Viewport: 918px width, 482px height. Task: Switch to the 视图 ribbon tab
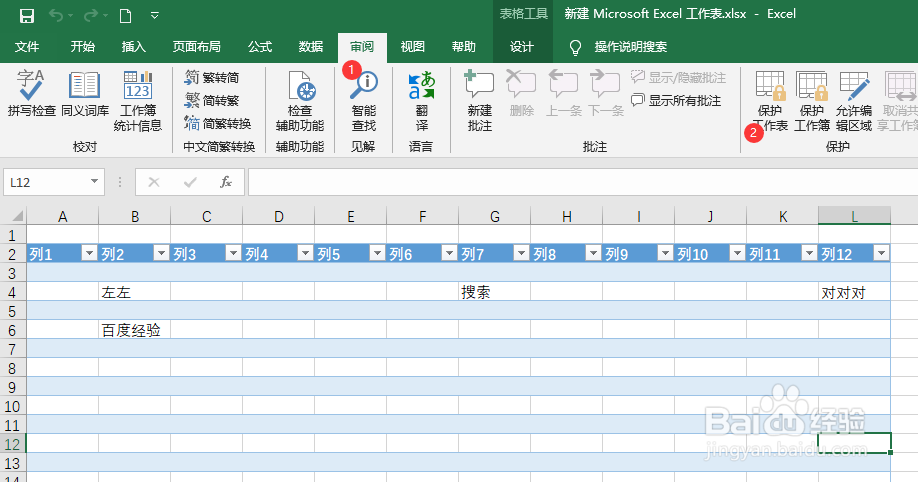(x=413, y=47)
